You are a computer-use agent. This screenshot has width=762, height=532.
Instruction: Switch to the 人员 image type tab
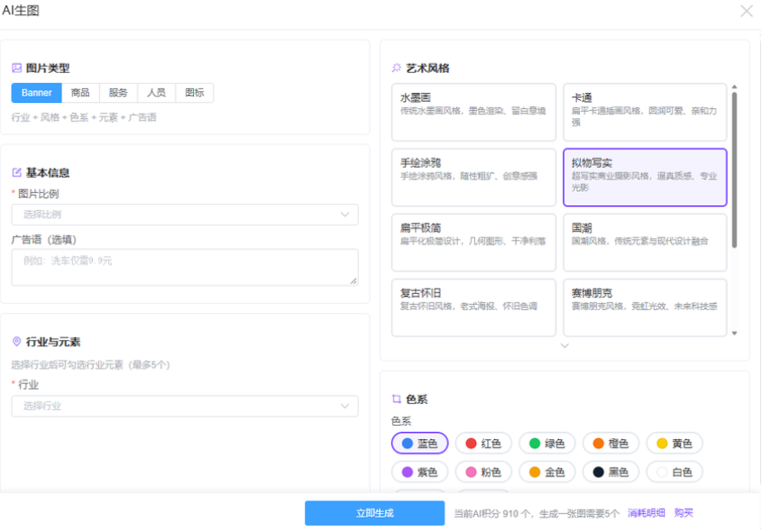click(156, 93)
